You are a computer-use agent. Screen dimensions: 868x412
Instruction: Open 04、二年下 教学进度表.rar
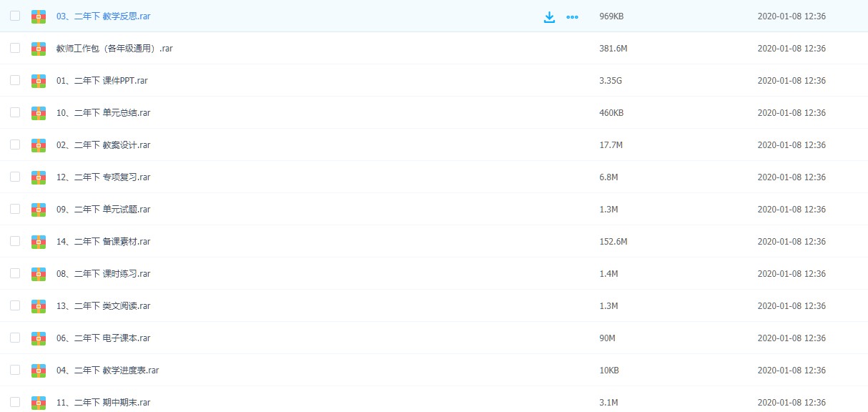click(107, 371)
